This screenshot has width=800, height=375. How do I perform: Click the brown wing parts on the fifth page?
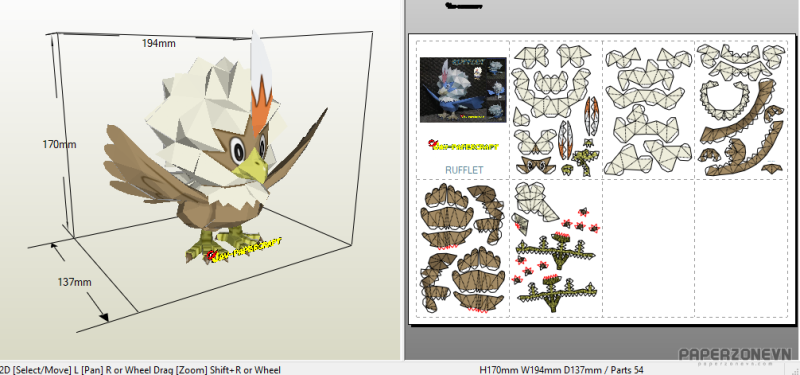(x=462, y=248)
